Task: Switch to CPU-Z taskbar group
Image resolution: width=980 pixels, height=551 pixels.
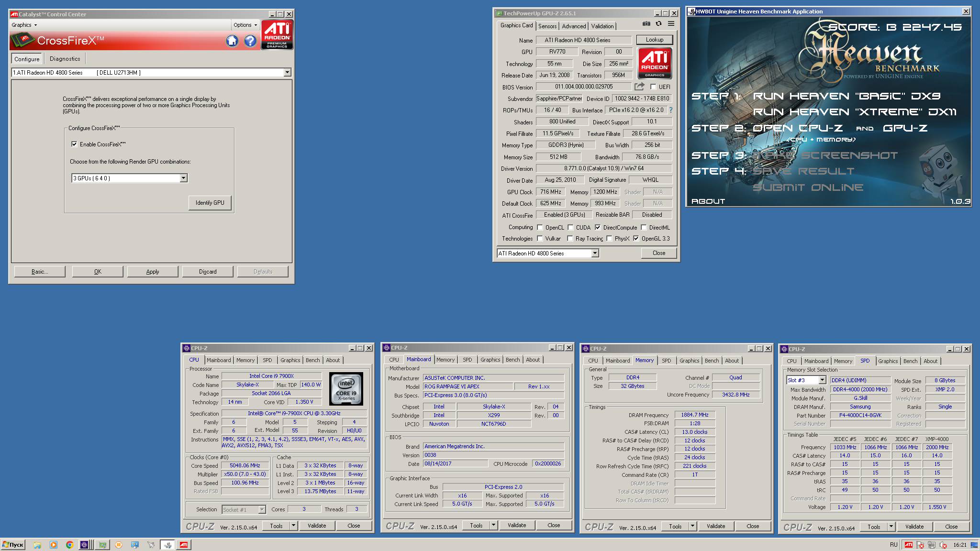Action: 85,545
